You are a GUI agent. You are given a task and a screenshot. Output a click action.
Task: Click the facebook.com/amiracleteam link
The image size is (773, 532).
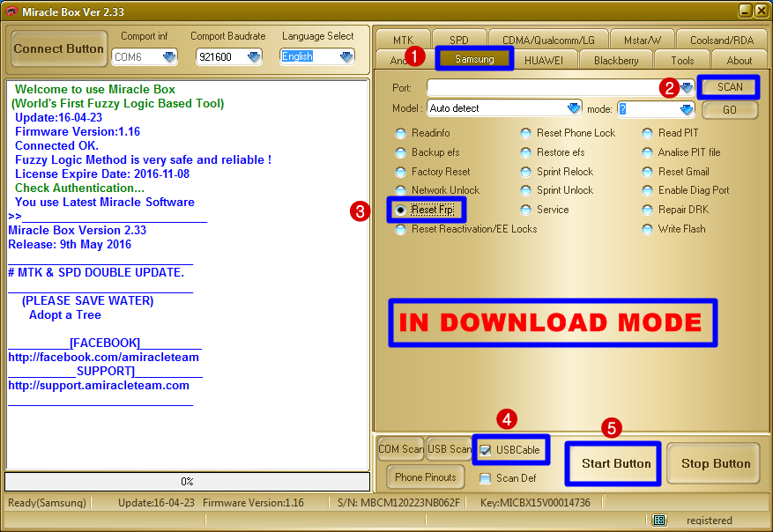[103, 357]
